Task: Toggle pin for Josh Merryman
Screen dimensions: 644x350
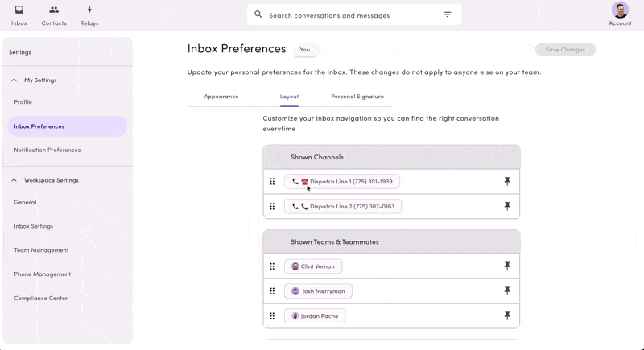Action: click(507, 291)
